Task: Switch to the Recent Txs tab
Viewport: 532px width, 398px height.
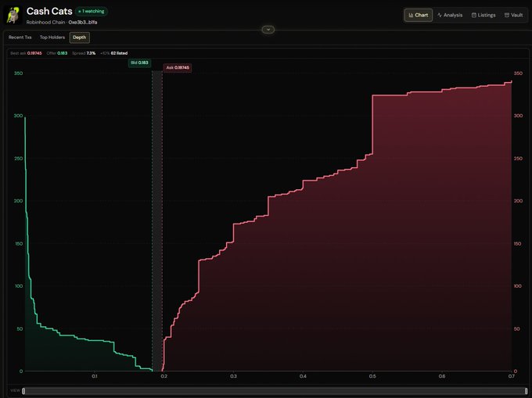Action: [20, 38]
